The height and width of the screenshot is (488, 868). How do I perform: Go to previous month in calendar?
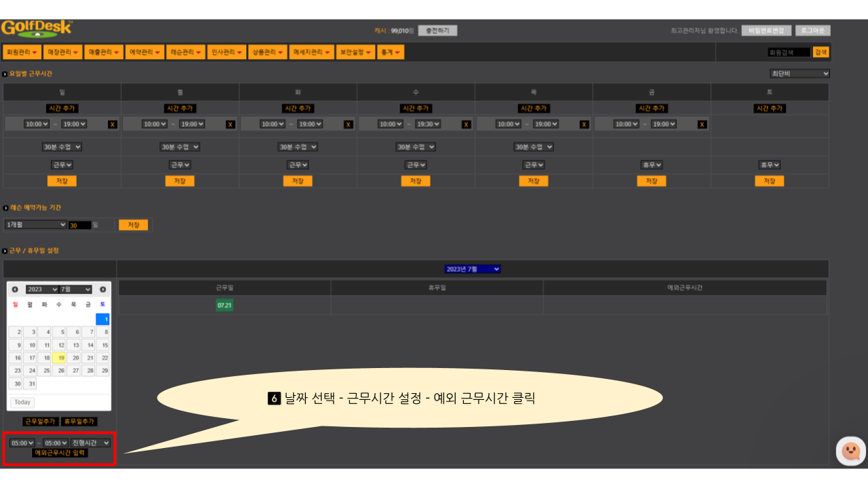(15, 289)
